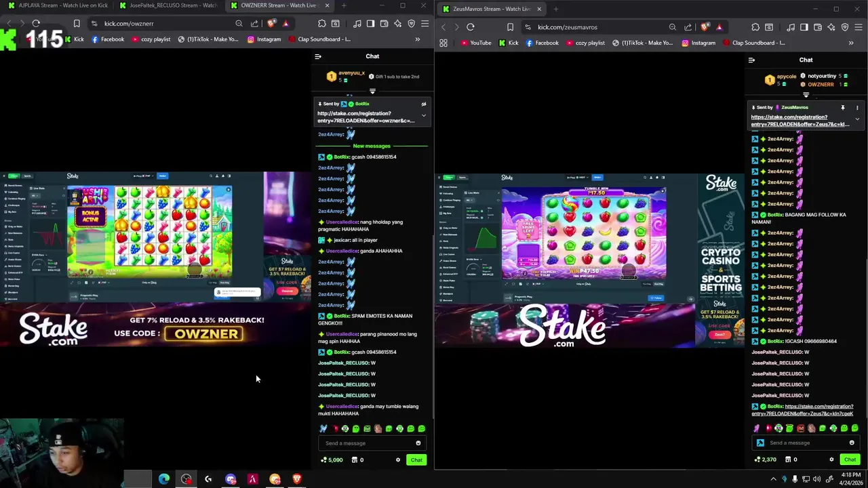Open a new tab in the left browser window
This screenshot has height=488, width=868.
click(344, 5)
